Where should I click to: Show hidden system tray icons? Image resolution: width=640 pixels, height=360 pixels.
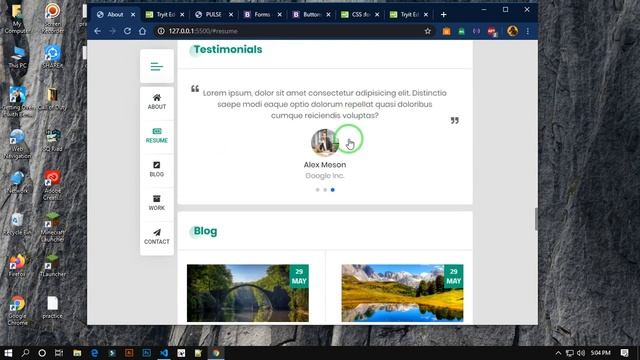[x=558, y=353]
